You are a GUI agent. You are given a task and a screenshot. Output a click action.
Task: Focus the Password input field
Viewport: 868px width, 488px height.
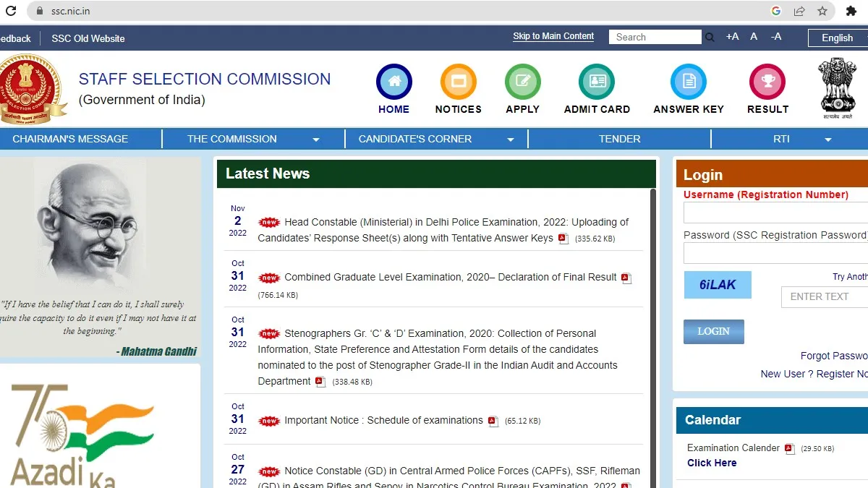point(775,253)
